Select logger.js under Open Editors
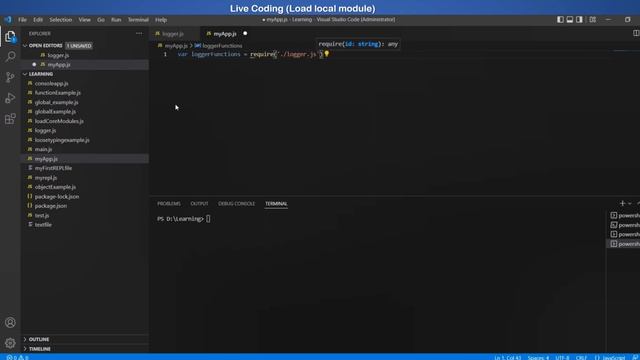The width and height of the screenshot is (640, 360). pyautogui.click(x=58, y=55)
